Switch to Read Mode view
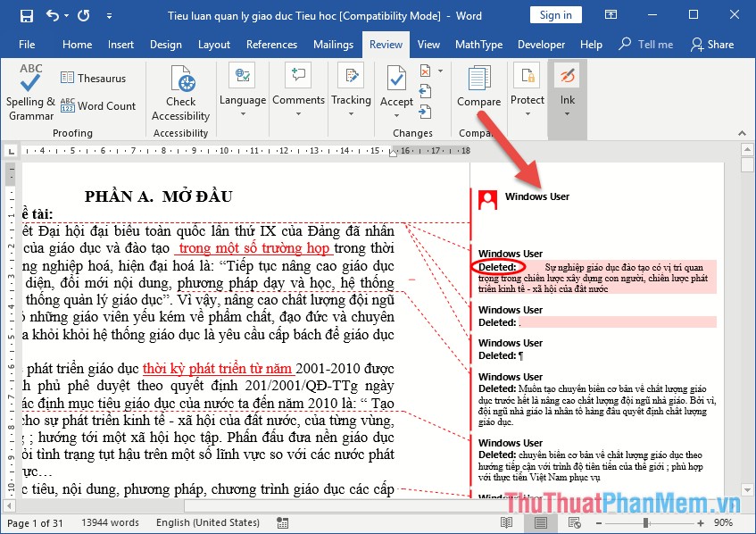This screenshot has width=756, height=534. pyautogui.click(x=505, y=522)
